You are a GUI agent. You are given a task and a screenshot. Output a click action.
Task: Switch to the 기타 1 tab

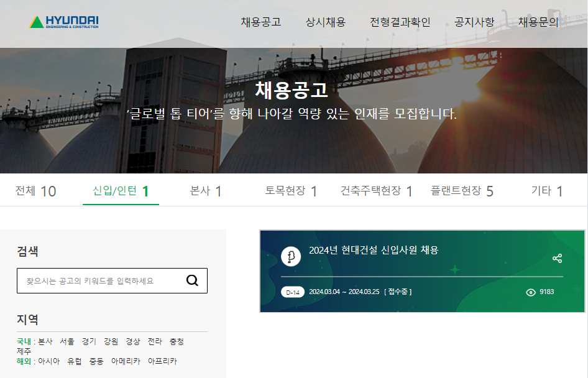[547, 191]
